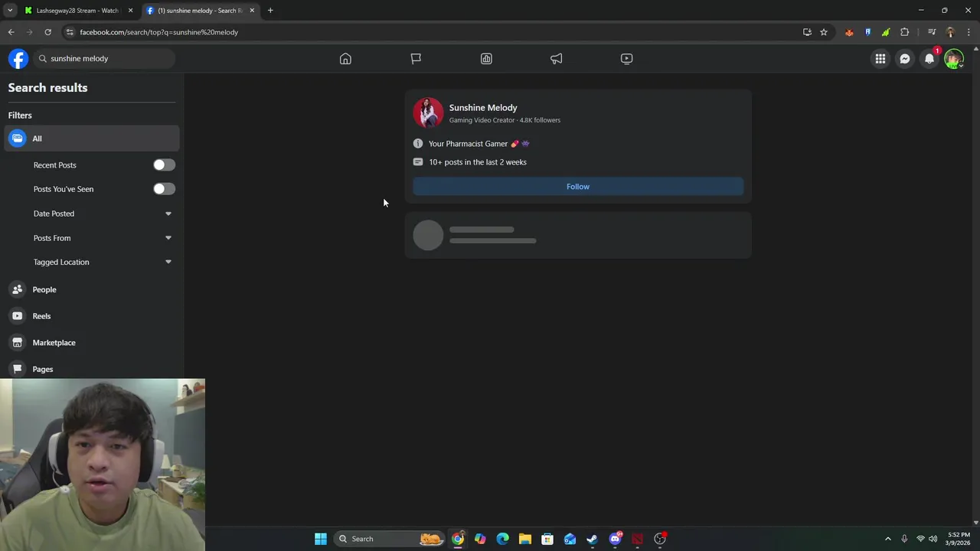The width and height of the screenshot is (980, 551).
Task: Open the Chrome Extensions puzzle icon
Action: click(905, 32)
